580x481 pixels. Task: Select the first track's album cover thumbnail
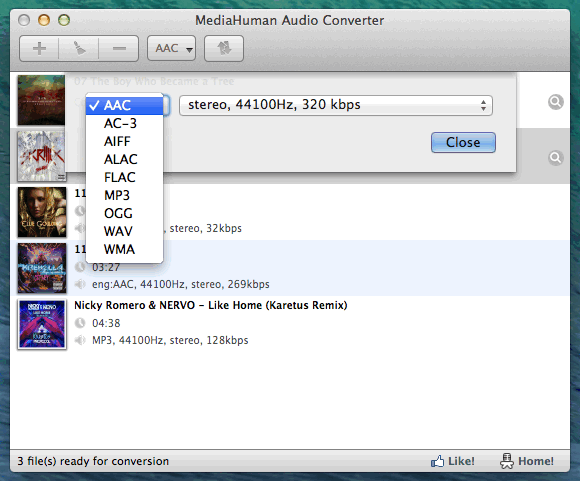click(x=41, y=100)
